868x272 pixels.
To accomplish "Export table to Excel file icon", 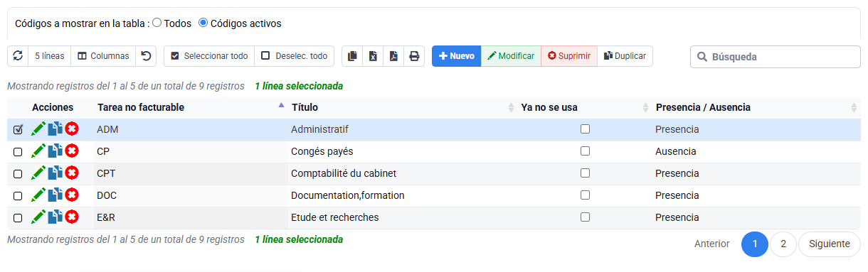I will 373,56.
